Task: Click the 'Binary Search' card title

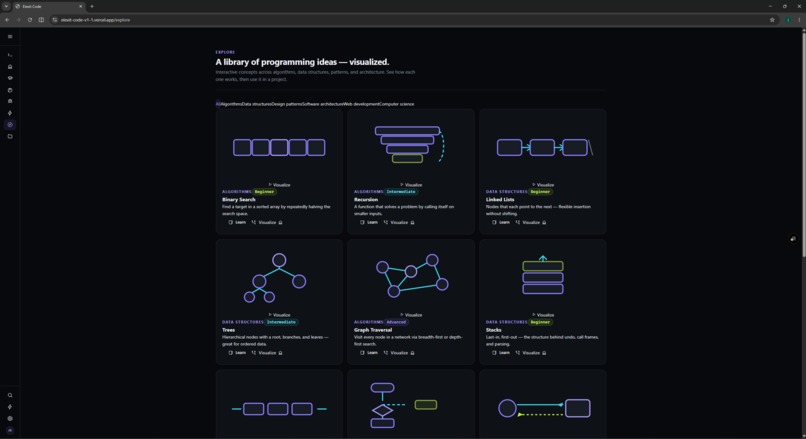Action: point(239,199)
